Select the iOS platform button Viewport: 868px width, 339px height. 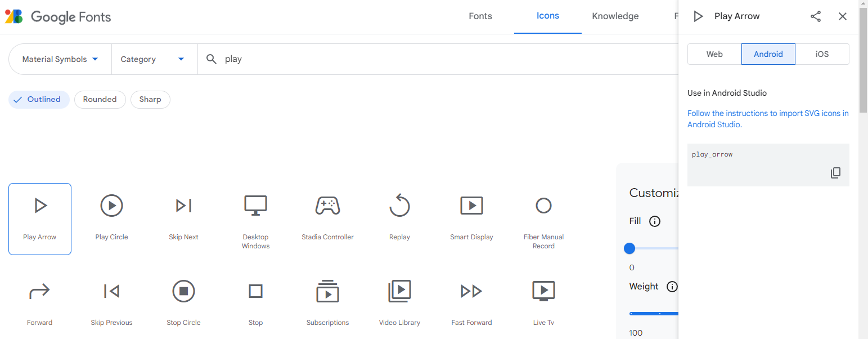[822, 54]
